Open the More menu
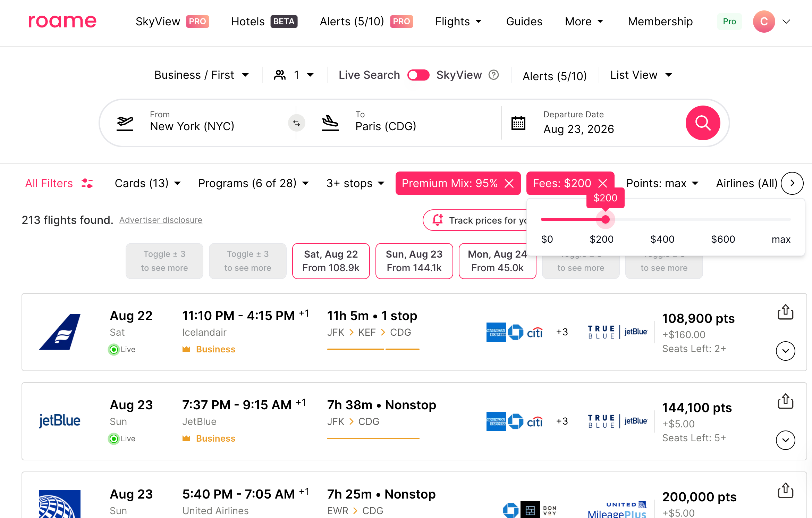This screenshot has height=518, width=812. (583, 22)
